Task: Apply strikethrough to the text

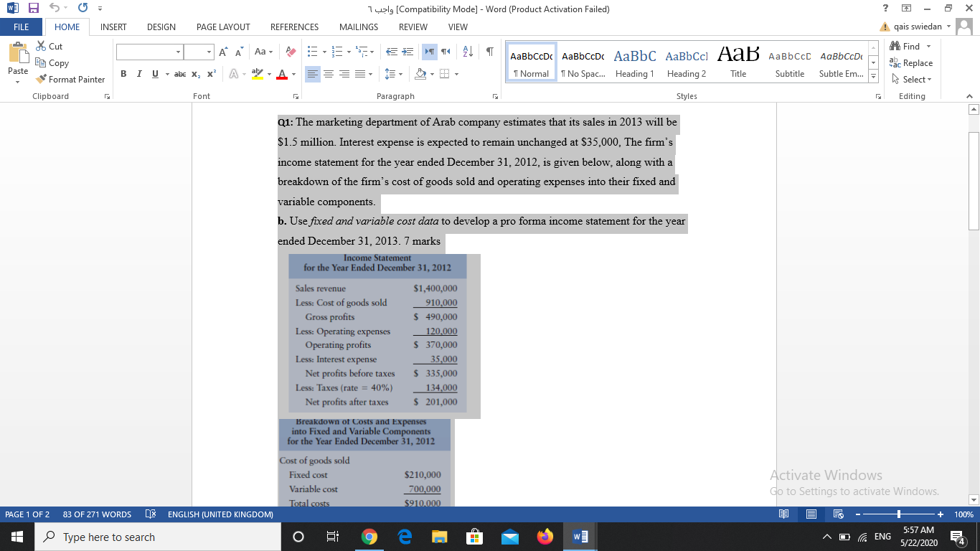Action: pyautogui.click(x=181, y=74)
